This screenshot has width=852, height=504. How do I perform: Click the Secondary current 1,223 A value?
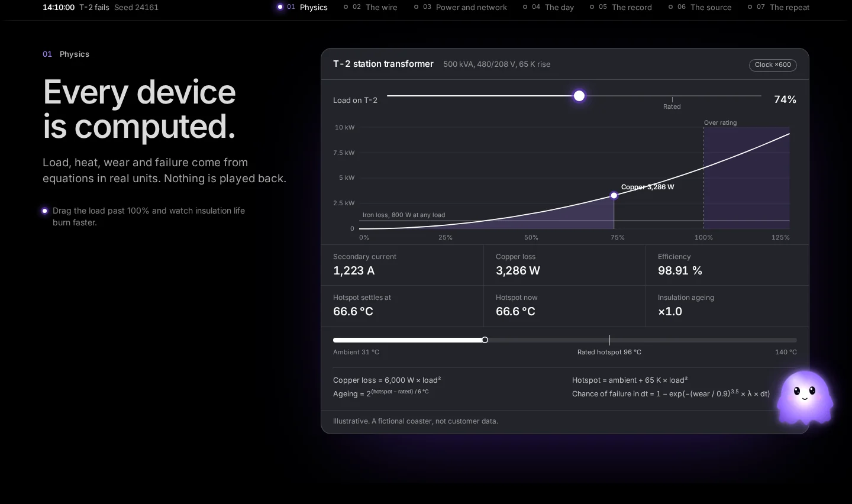pyautogui.click(x=354, y=270)
